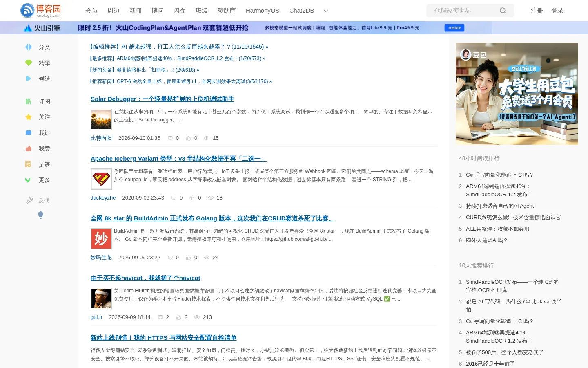Click the search magnifier icon
Viewport: 588px width, 368px height.
[503, 11]
